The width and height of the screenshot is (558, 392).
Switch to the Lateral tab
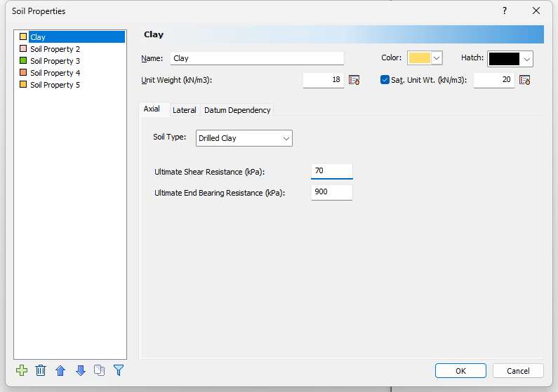tap(185, 110)
